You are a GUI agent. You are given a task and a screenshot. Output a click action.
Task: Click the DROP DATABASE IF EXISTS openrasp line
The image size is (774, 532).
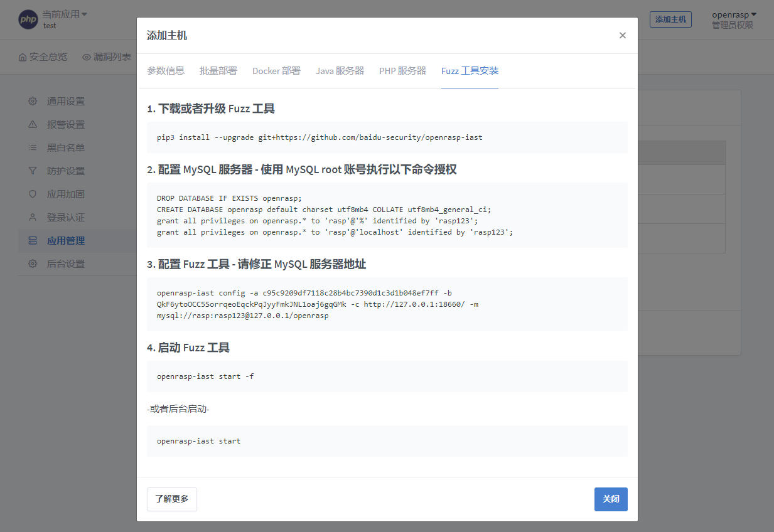[229, 198]
